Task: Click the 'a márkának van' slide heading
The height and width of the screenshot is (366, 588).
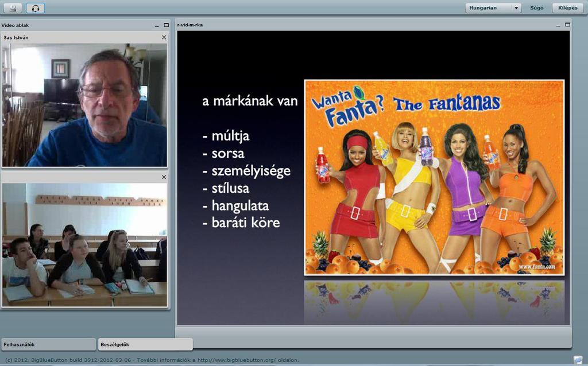Action: click(x=250, y=101)
